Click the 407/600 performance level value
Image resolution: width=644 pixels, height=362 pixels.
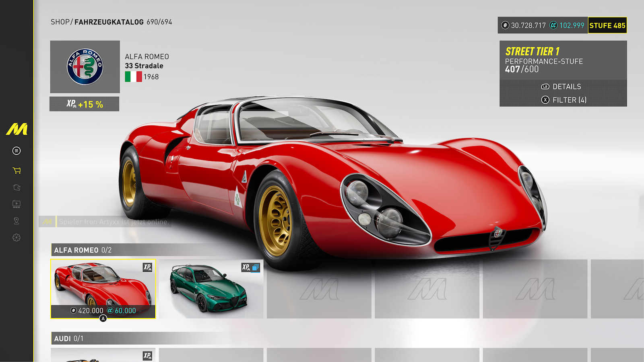522,69
